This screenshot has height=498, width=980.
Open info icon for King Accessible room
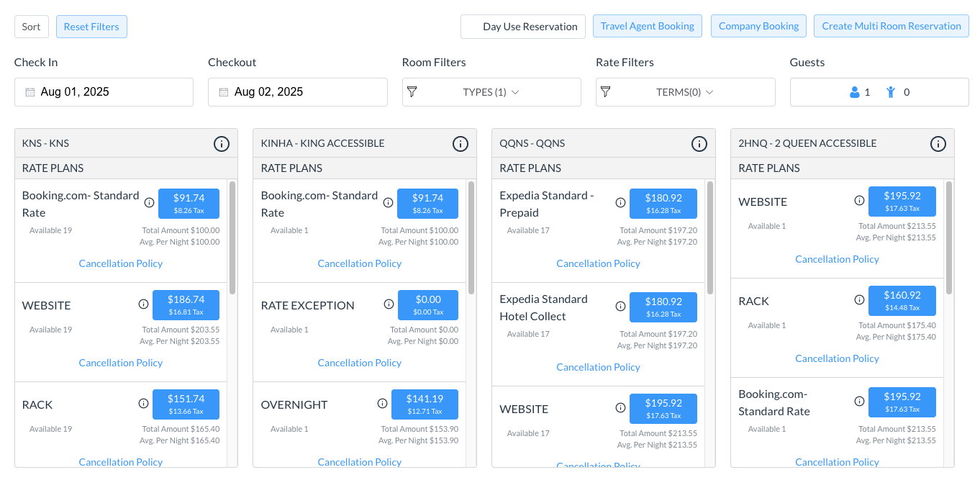click(460, 144)
